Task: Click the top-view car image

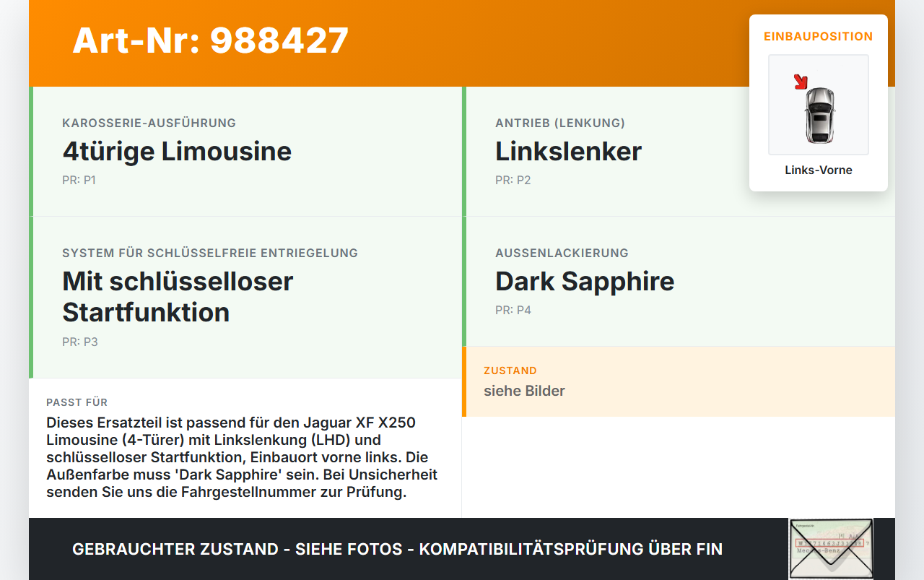Action: point(819,114)
